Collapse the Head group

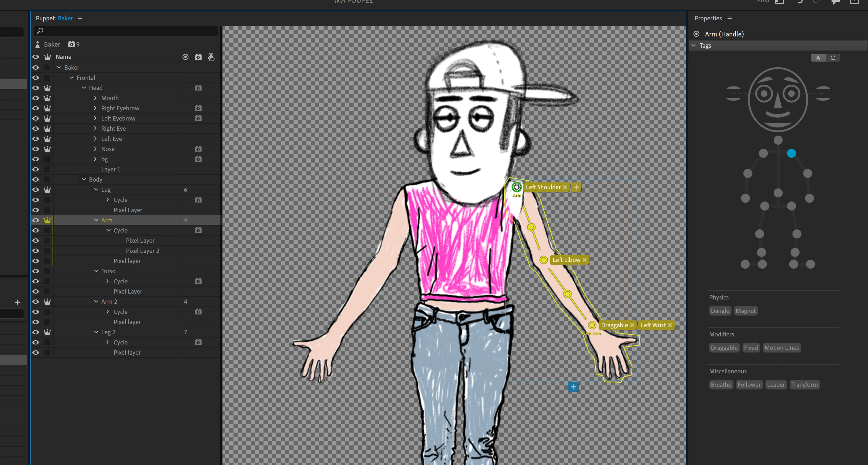[x=84, y=88]
